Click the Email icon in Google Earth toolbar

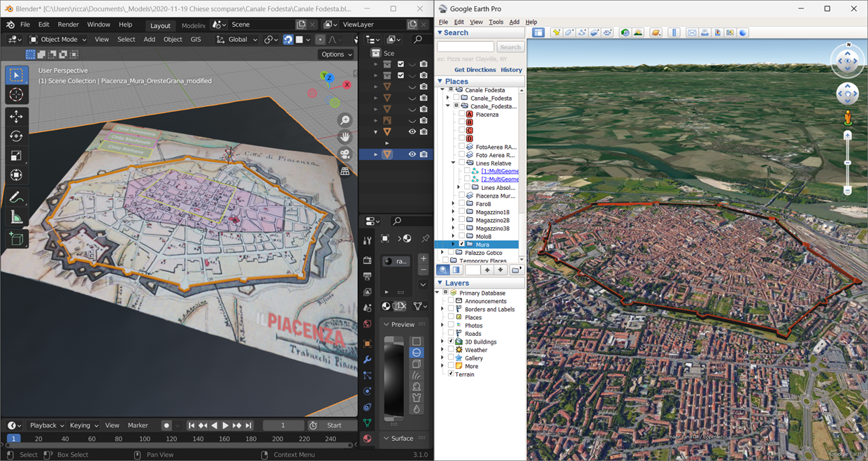pos(692,33)
